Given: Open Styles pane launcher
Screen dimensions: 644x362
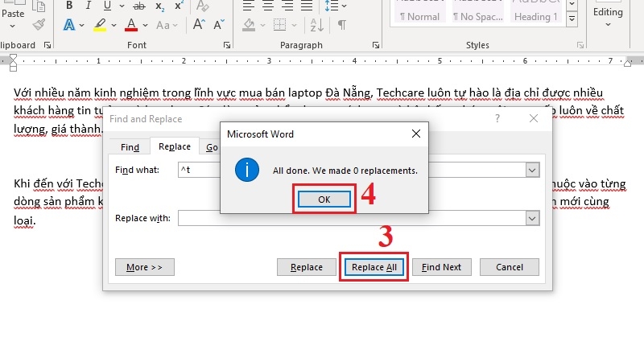Looking at the screenshot, I should click(x=580, y=45).
